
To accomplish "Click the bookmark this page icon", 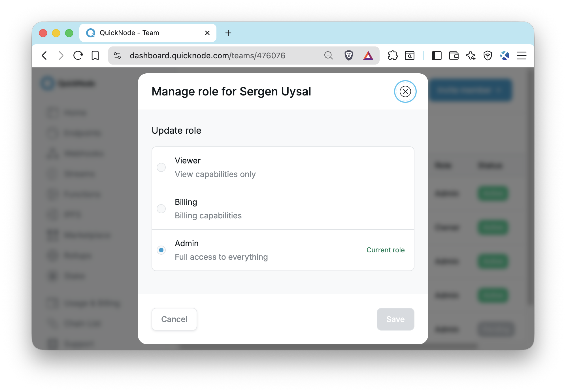I will coord(95,56).
